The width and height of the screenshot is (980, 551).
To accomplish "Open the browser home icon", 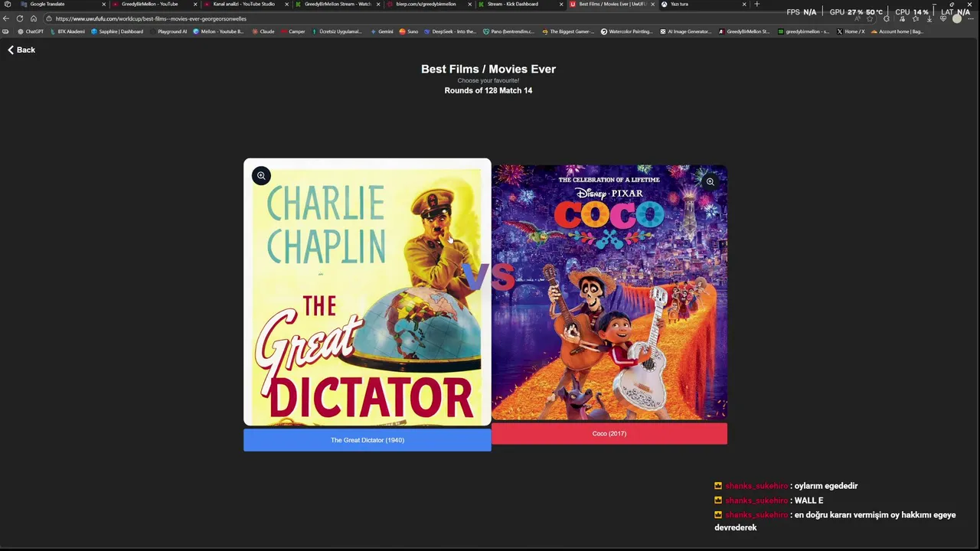I will pyautogui.click(x=34, y=18).
